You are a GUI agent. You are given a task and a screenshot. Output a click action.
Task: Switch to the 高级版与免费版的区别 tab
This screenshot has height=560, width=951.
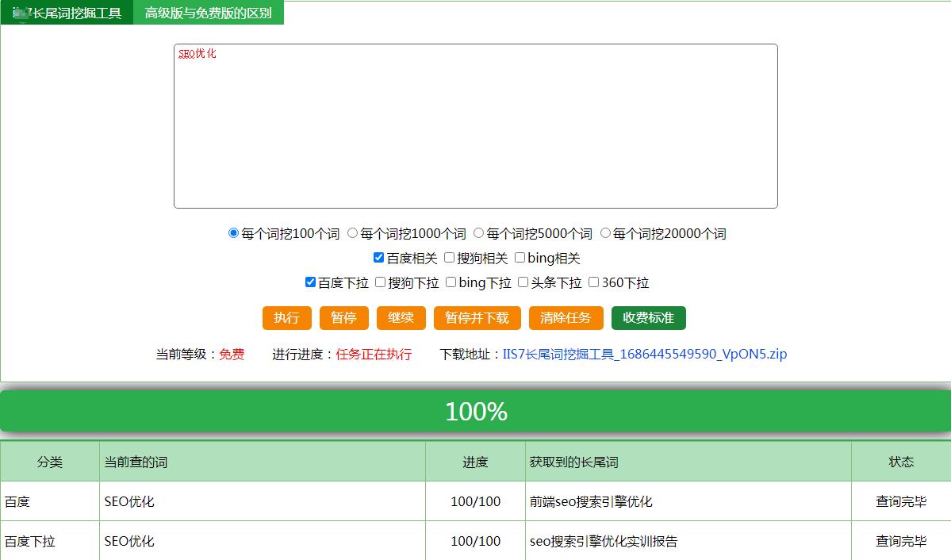[x=210, y=13]
